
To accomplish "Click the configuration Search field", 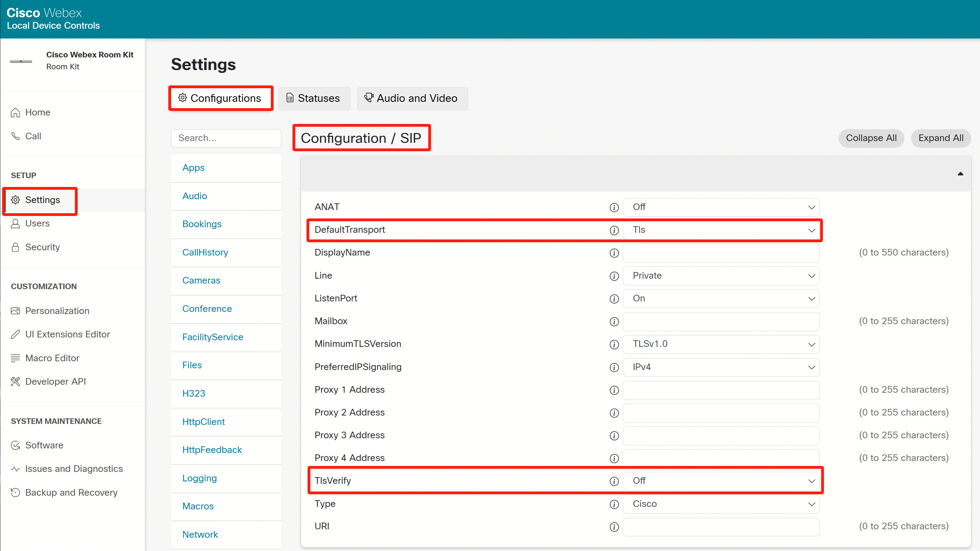I will 226,138.
